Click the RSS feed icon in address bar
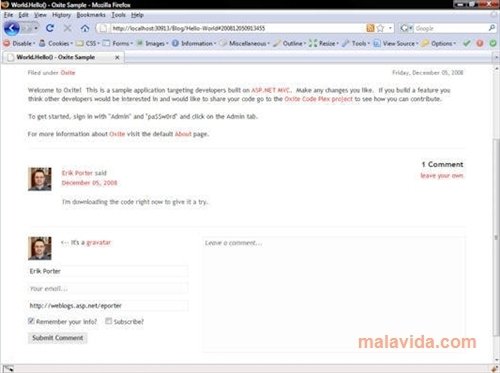Image resolution: width=500 pixels, height=373 pixels. pos(370,28)
